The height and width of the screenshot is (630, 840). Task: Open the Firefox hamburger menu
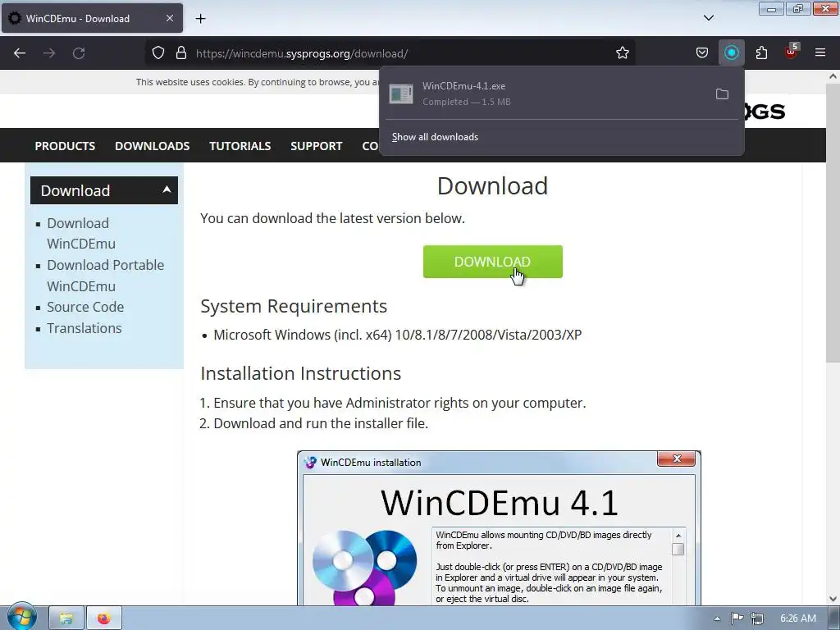coord(820,53)
